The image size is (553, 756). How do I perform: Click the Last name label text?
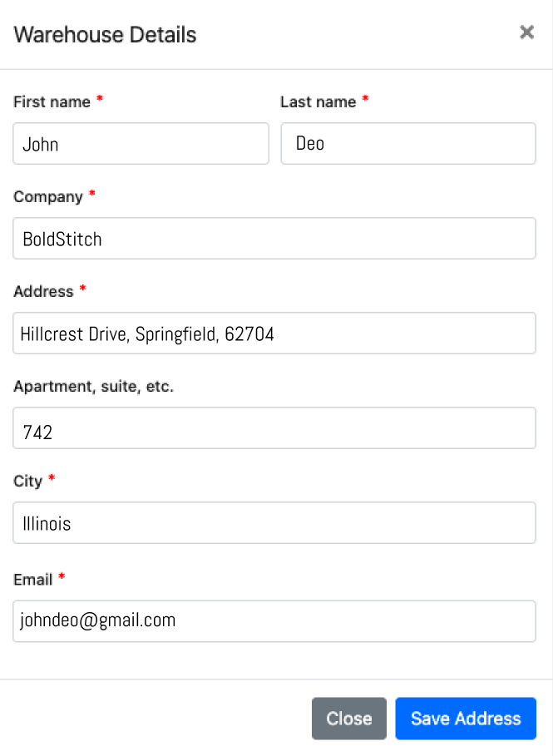tap(318, 102)
